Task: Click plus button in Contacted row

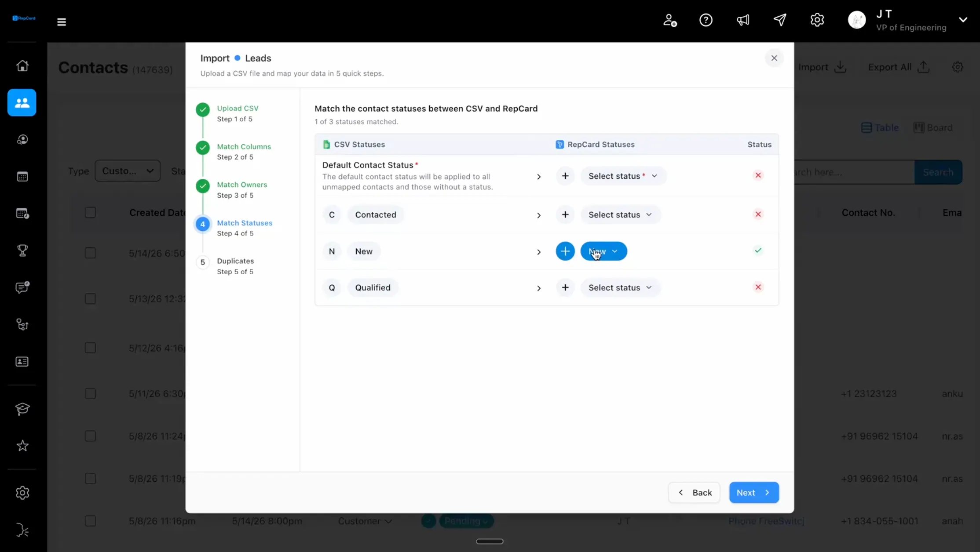Action: coord(565,214)
